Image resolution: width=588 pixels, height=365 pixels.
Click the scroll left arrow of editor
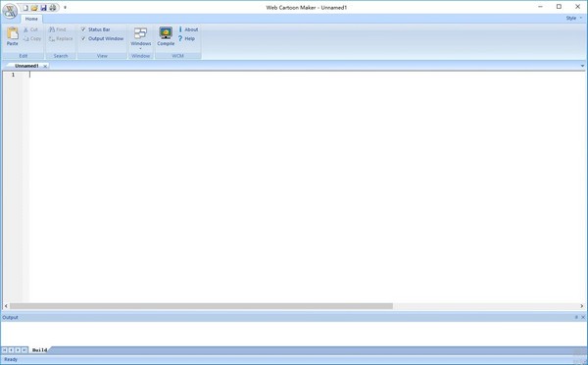pos(6,306)
